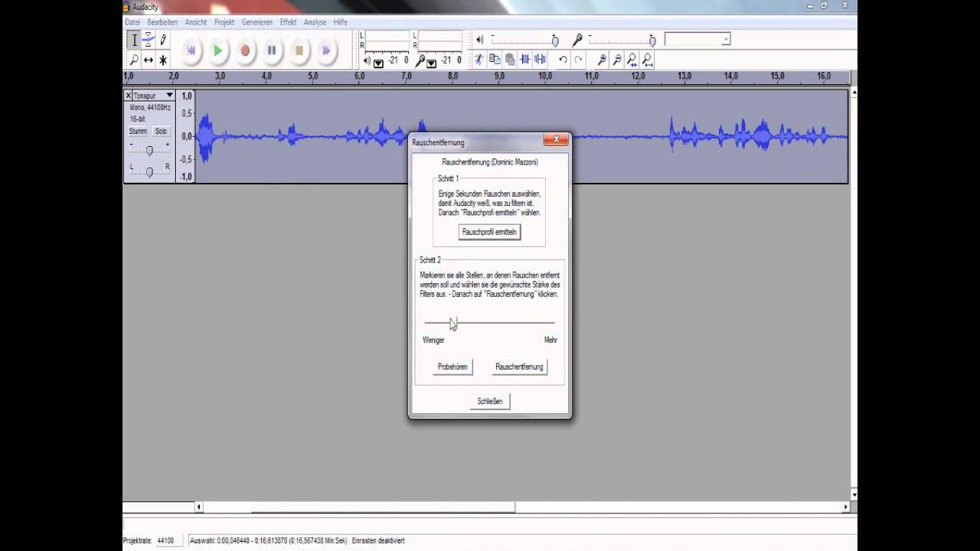The height and width of the screenshot is (551, 980).
Task: Click the Rauschprofil ermitteln button
Action: (489, 232)
